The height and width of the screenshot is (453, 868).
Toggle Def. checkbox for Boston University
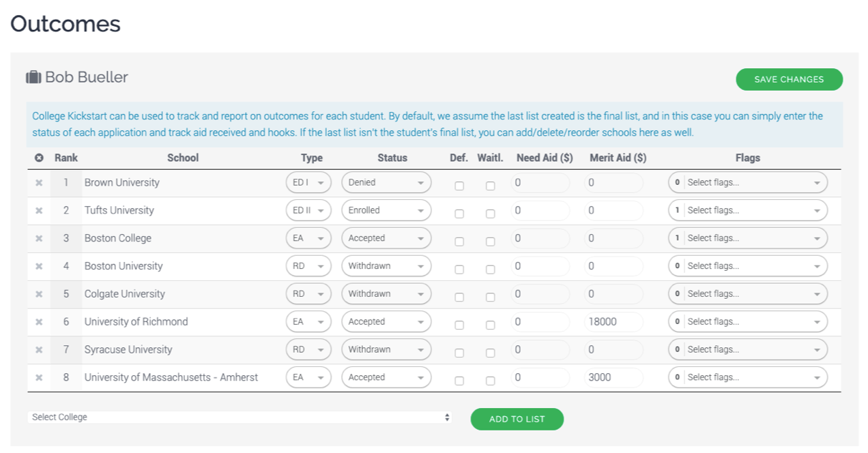pyautogui.click(x=459, y=269)
